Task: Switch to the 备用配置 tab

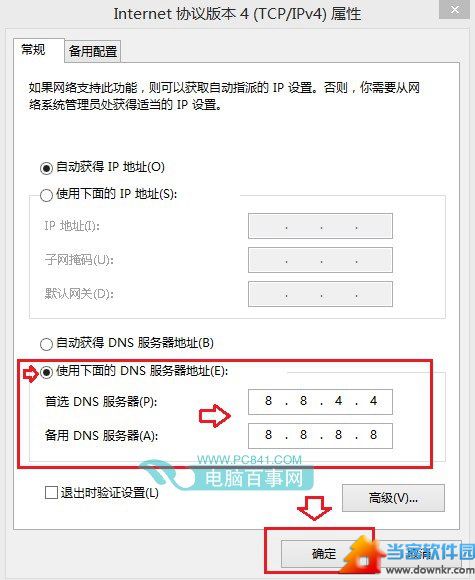Action: click(93, 51)
